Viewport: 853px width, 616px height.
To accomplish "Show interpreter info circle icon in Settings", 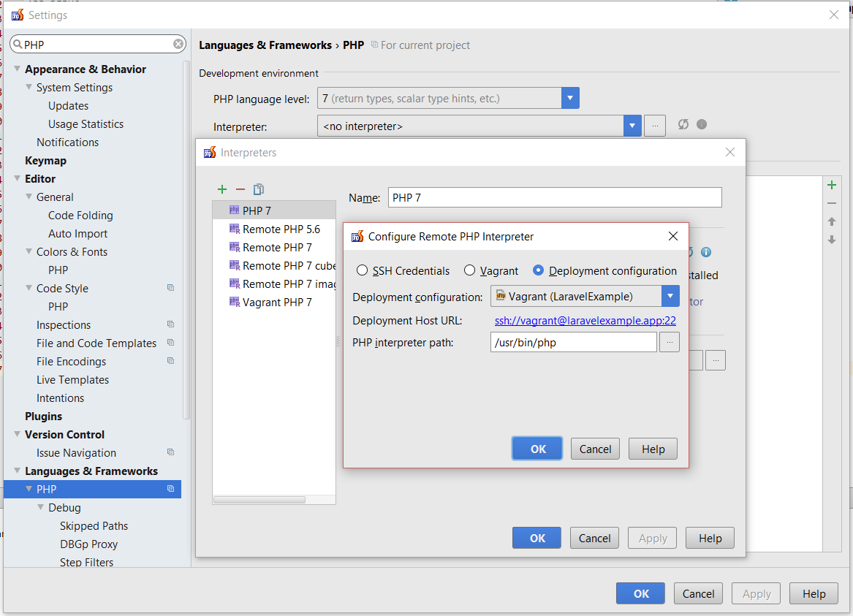I will tap(702, 124).
